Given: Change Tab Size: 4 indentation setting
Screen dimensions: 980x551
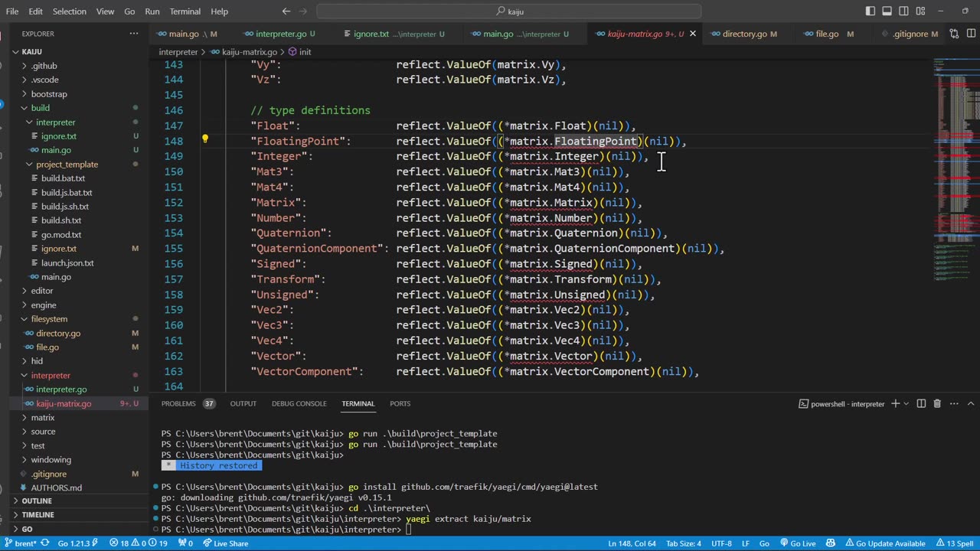Looking at the screenshot, I should coord(683,543).
